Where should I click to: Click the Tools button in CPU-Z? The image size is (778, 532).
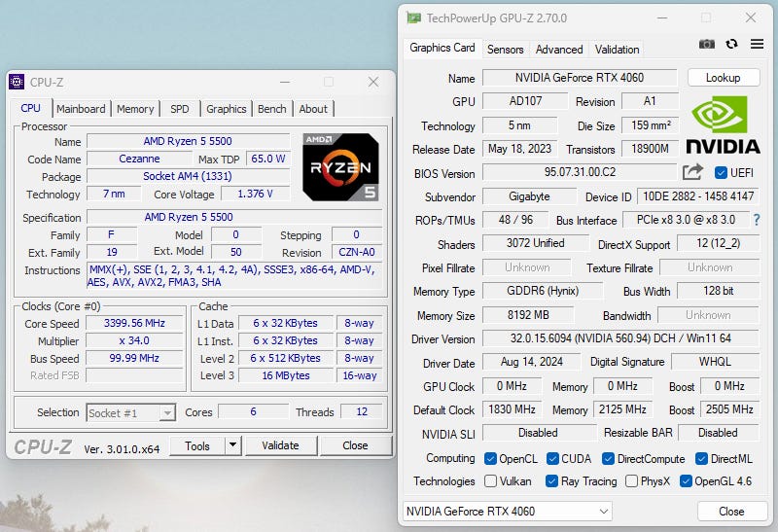coord(197,445)
